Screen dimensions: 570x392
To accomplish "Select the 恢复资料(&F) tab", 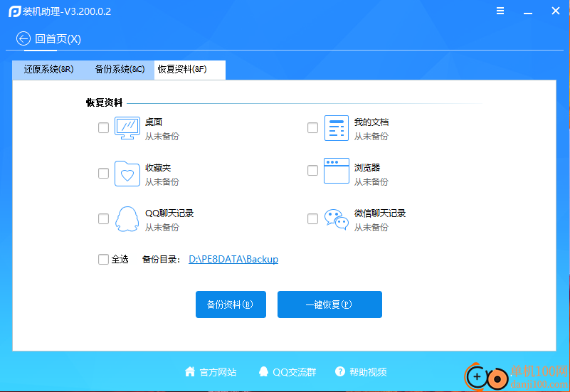I will coord(190,70).
